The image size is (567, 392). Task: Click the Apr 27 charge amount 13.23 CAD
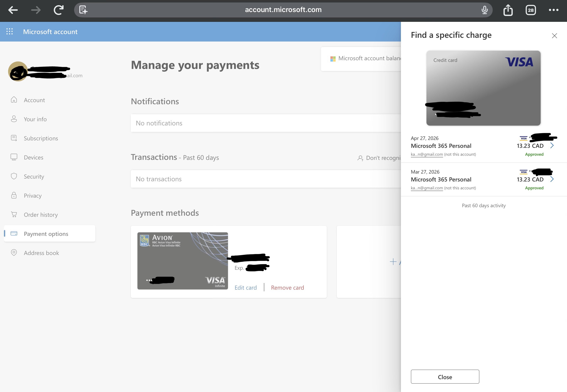530,146
